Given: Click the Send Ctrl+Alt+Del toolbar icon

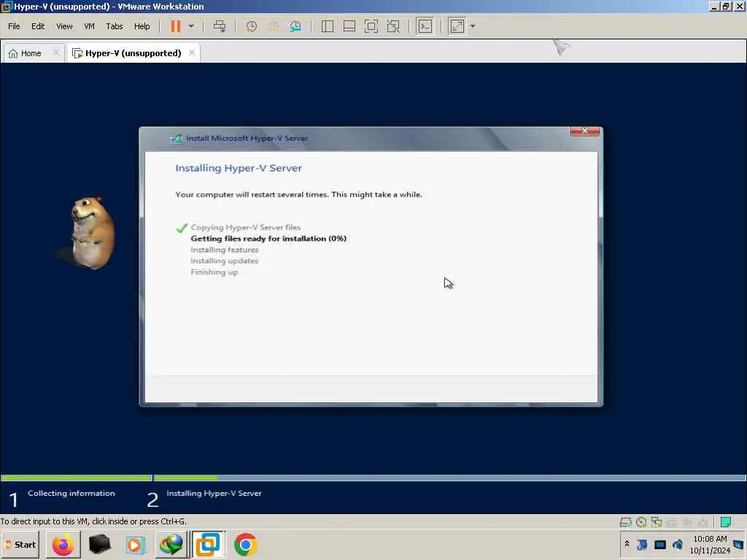Looking at the screenshot, I should point(220,26).
